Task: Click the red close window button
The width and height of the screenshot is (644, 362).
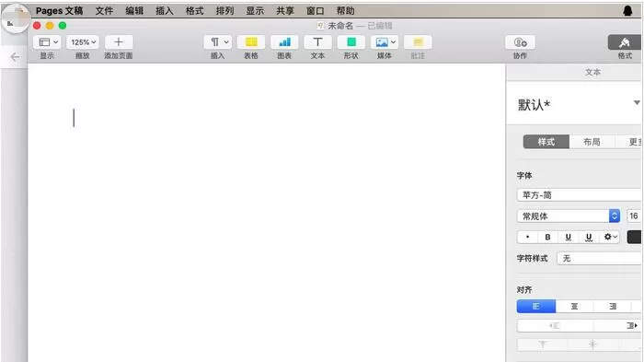Action: click(37, 26)
